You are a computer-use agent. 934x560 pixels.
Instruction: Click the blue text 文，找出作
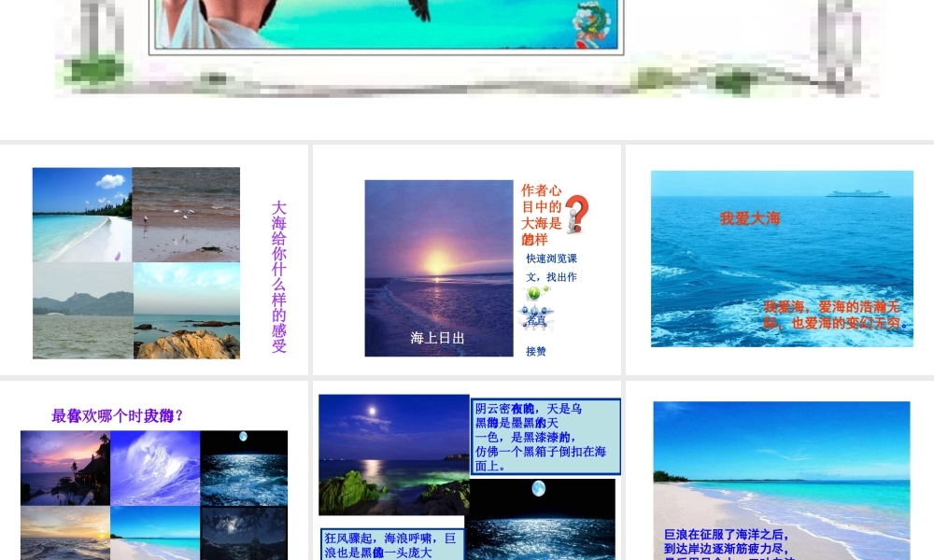tap(552, 276)
